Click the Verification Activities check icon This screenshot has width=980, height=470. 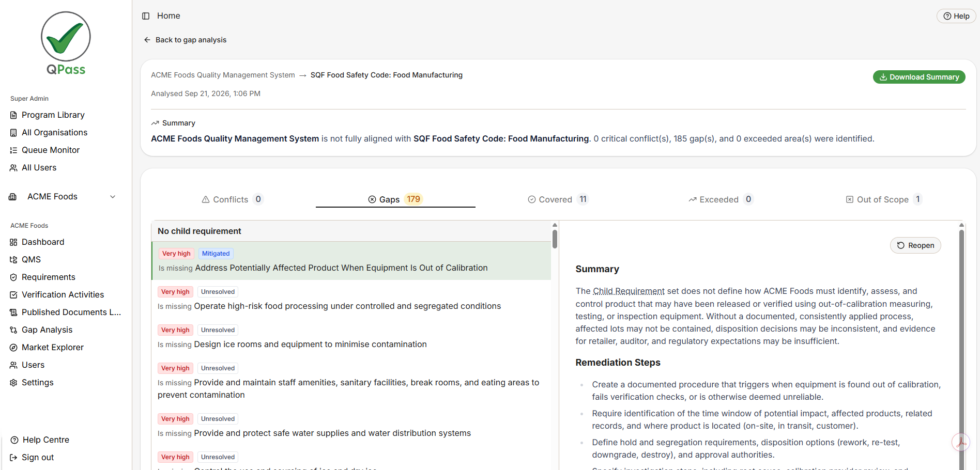13,295
